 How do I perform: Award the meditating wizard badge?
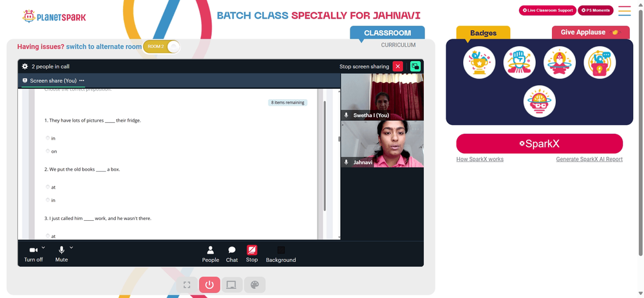560,62
